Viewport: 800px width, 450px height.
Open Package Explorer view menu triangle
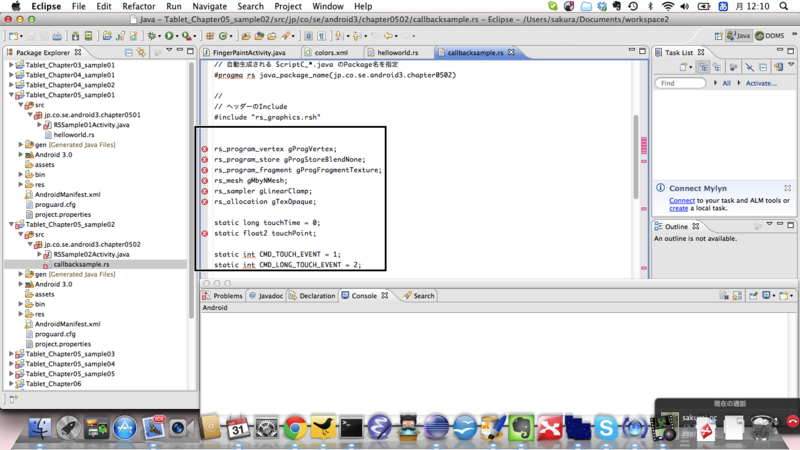(x=169, y=50)
